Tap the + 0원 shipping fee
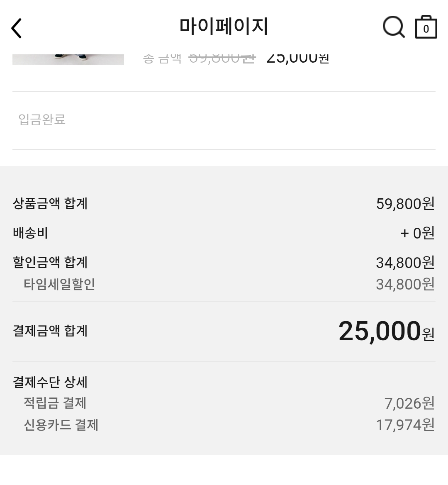The image size is (448, 485). (417, 233)
